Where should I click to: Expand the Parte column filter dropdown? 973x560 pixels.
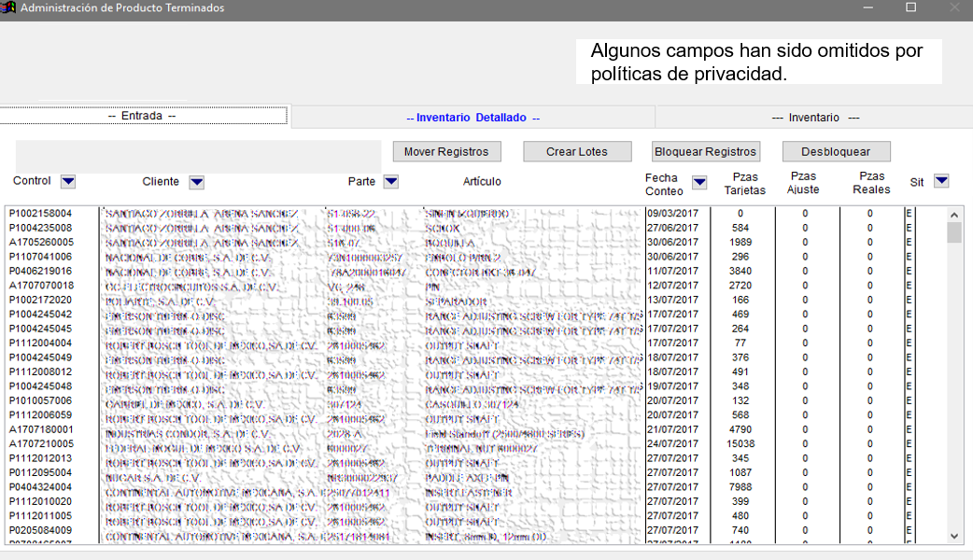point(391,182)
